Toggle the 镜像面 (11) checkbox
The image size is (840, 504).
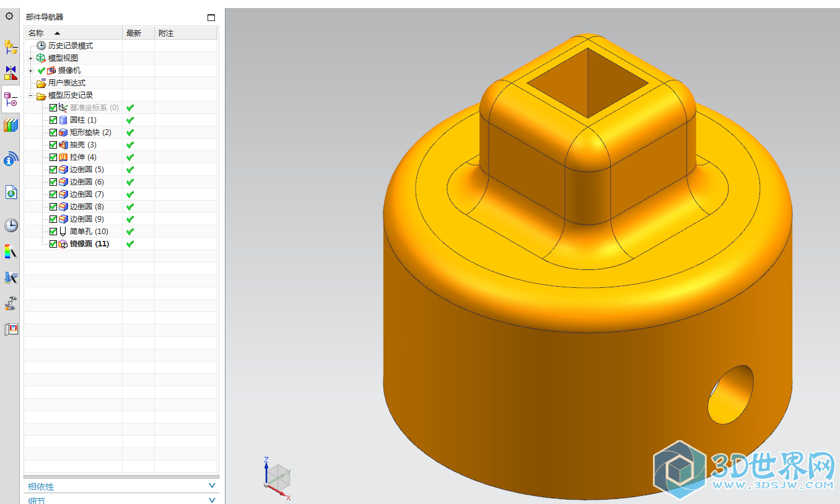[x=53, y=244]
